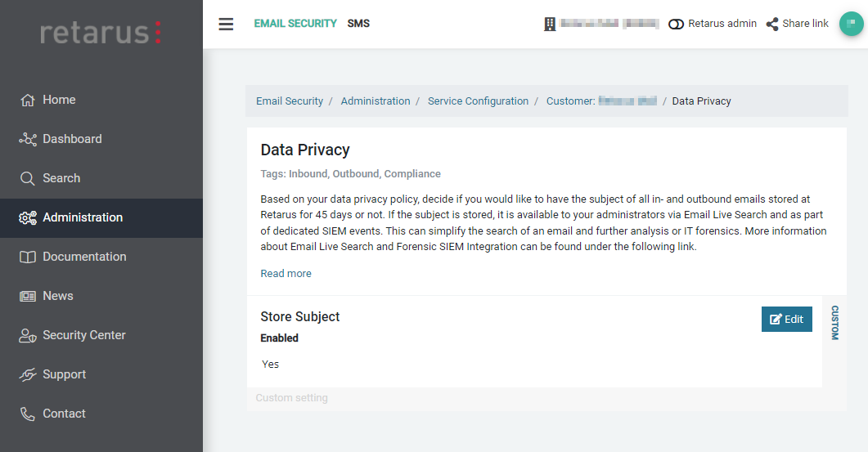Screen dimensions: 868x452
Task: Click the Search magnifier icon in sidebar
Action: [28, 178]
